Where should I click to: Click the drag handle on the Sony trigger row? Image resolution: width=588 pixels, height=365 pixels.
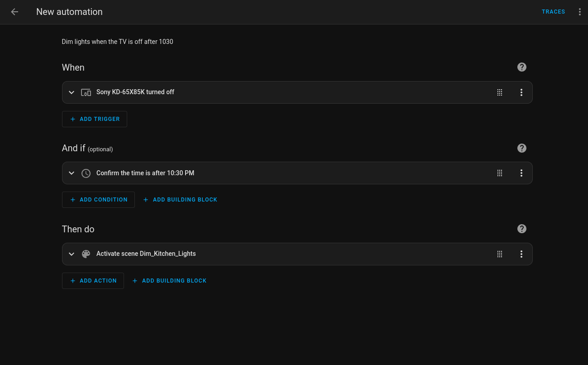coord(500,92)
